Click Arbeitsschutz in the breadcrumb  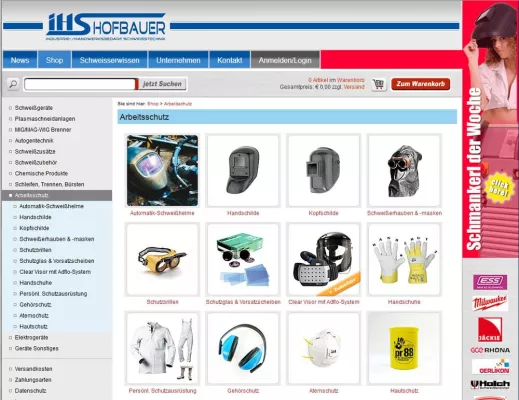pos(178,104)
